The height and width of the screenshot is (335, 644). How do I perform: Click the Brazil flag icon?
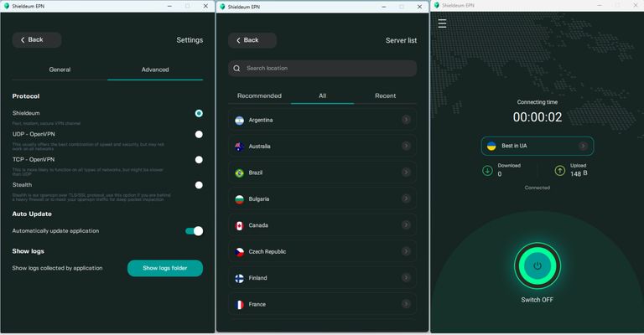pyautogui.click(x=240, y=173)
